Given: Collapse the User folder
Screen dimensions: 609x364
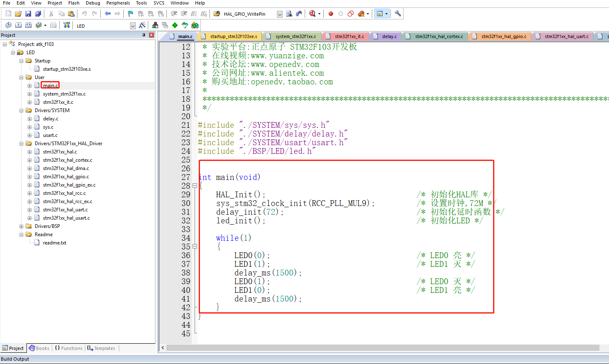Looking at the screenshot, I should [x=22, y=77].
